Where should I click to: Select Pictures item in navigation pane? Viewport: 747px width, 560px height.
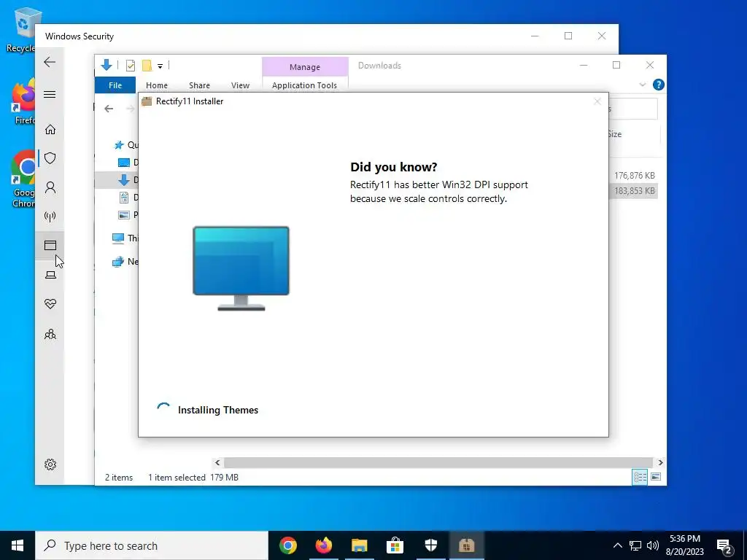128,215
